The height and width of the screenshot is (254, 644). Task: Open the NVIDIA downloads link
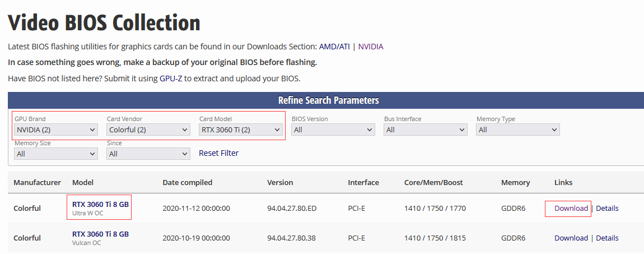[371, 47]
